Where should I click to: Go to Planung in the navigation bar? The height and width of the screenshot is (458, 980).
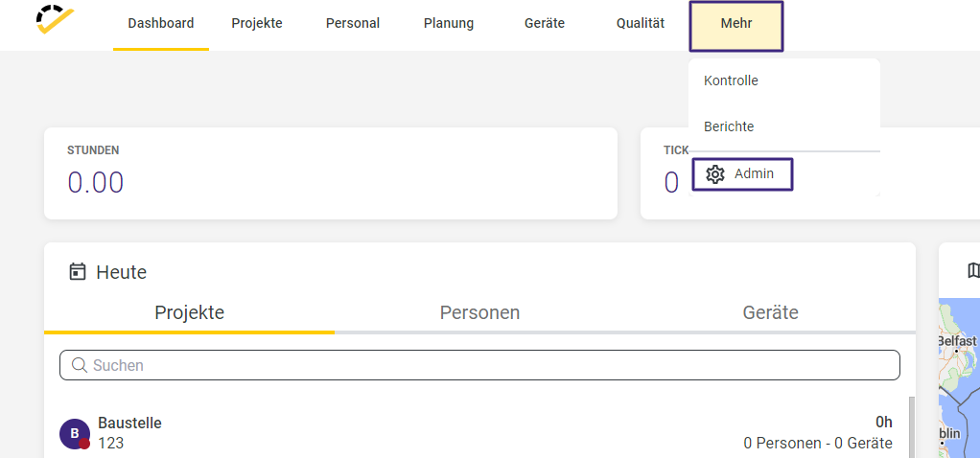(449, 24)
